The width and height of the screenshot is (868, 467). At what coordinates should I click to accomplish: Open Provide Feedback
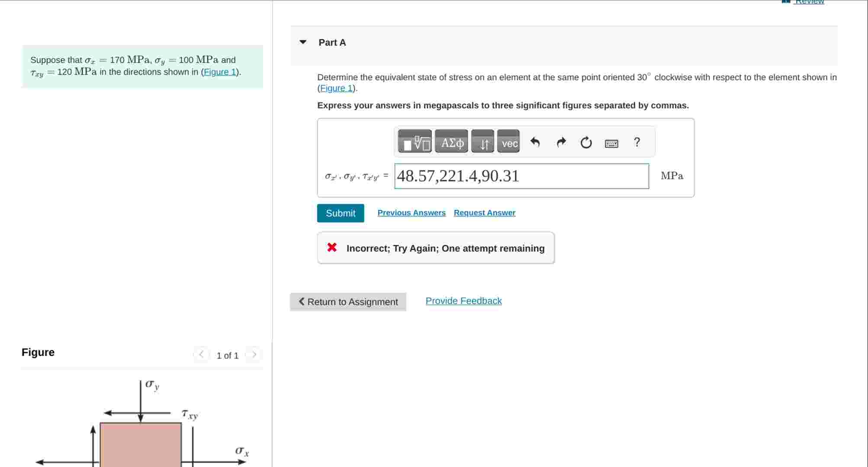(x=463, y=301)
